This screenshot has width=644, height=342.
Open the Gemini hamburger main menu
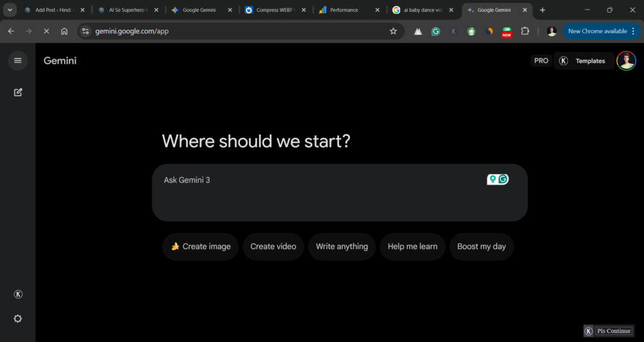coord(18,60)
